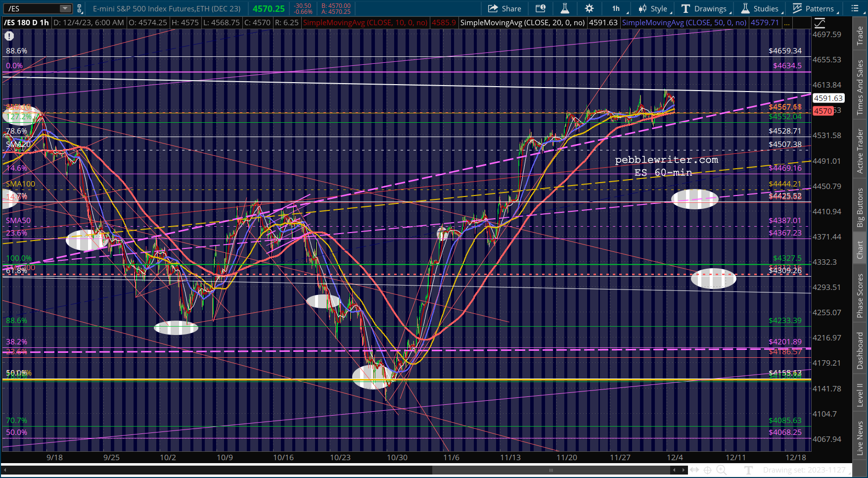This screenshot has width=868, height=478.
Task: Click the /ES 180 D 1h chart label
Action: click(x=27, y=23)
